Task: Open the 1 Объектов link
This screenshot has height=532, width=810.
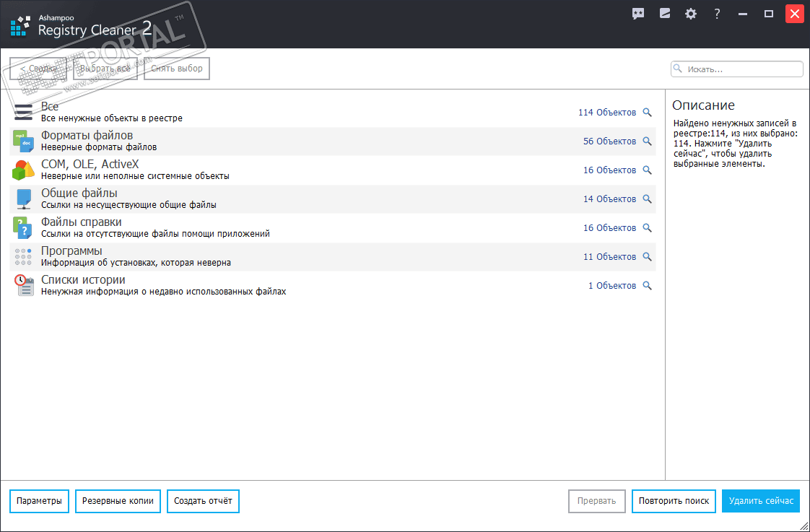Action: tap(612, 286)
